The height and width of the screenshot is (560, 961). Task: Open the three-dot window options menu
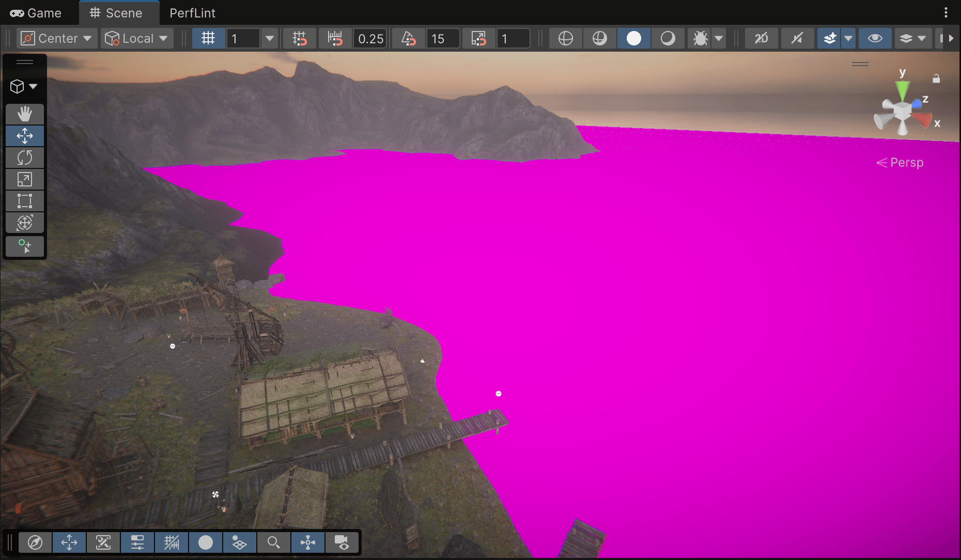tap(946, 12)
